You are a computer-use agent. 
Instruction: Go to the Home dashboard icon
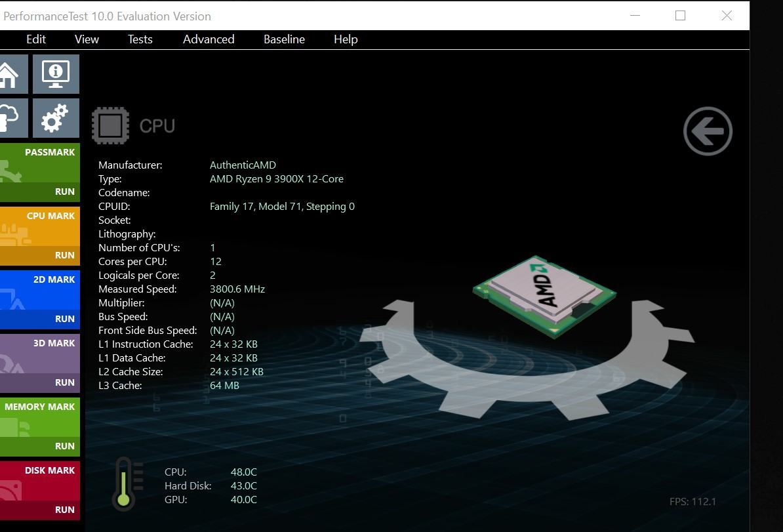[14, 74]
